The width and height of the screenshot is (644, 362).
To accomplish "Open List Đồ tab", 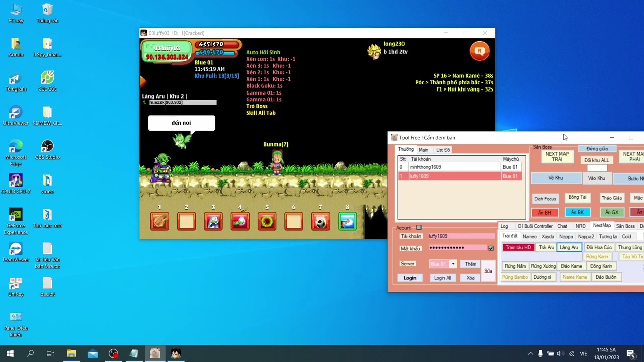I will pos(443,150).
